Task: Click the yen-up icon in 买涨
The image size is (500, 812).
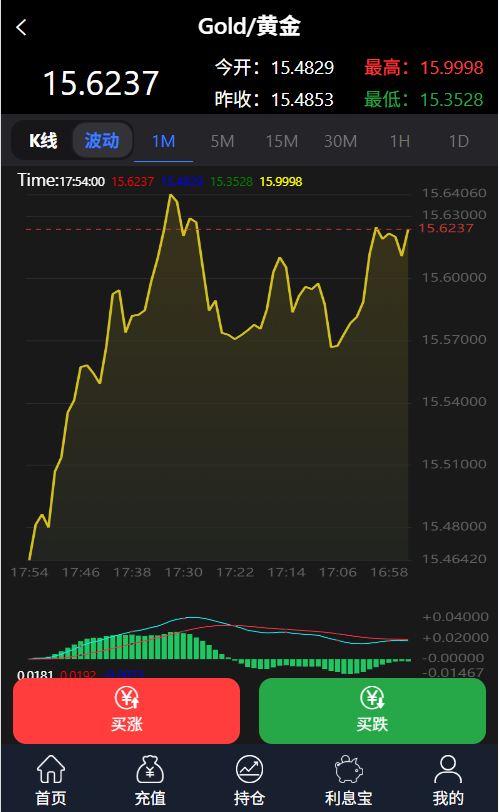Action: (x=127, y=698)
